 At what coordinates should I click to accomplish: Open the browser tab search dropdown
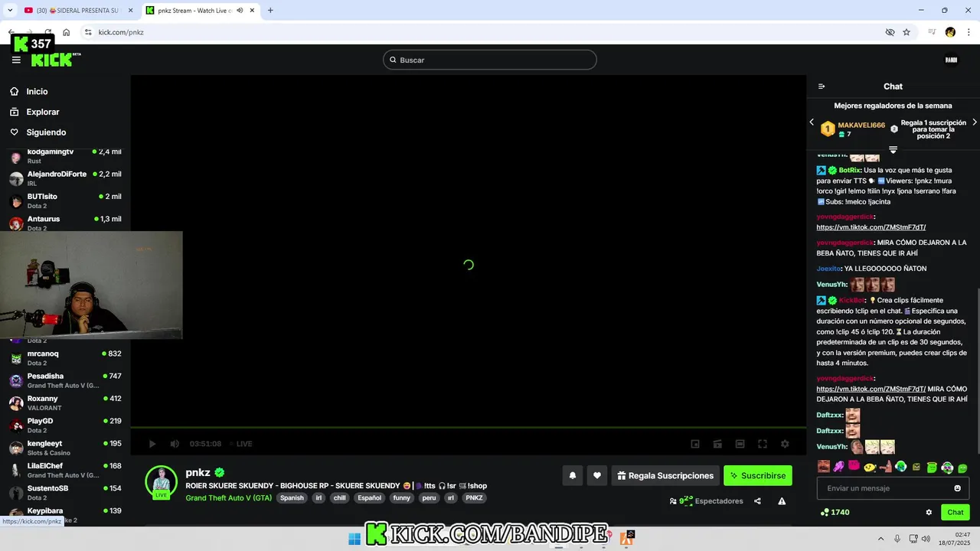[x=9, y=11]
